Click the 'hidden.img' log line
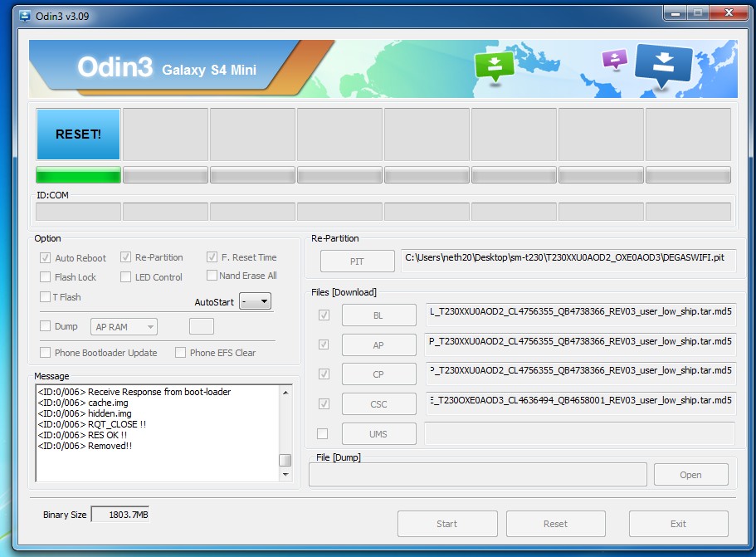756x557 pixels. pyautogui.click(x=85, y=413)
